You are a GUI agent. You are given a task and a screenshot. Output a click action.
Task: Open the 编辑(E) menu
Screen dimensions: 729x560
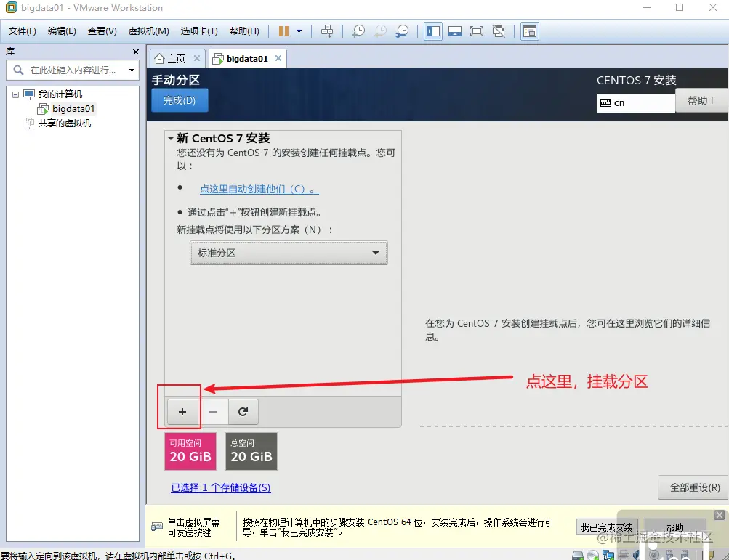62,31
